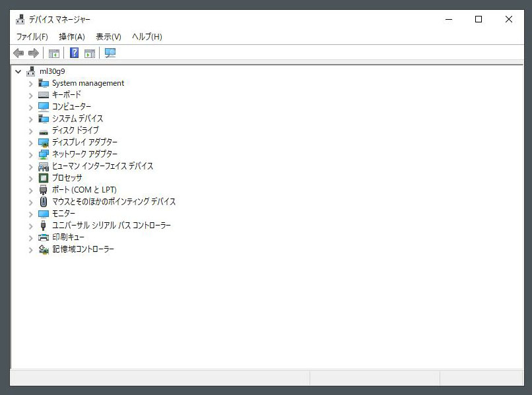Viewport: 532px width, 395px height.
Task: Expand the キーボード category
Action: (x=31, y=95)
